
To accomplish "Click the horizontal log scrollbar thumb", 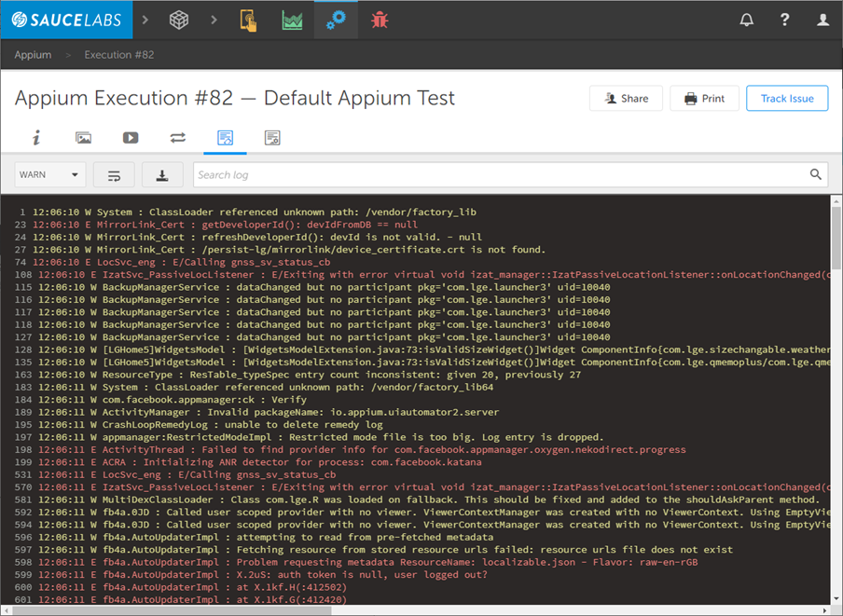I will tap(172, 610).
